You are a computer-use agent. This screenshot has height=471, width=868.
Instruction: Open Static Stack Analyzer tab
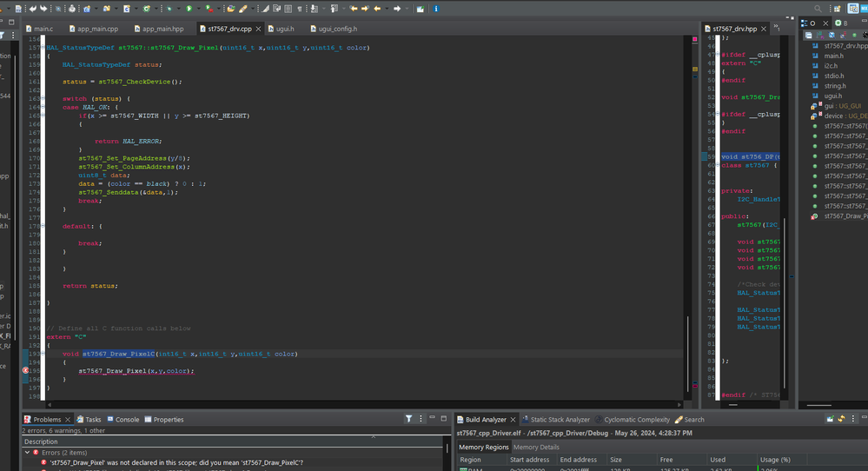click(555, 420)
